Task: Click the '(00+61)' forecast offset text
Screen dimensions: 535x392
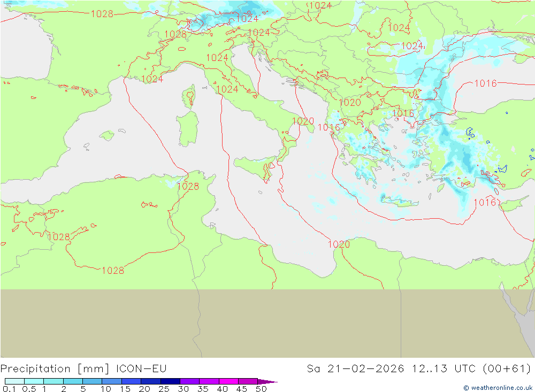Action: coord(507,369)
